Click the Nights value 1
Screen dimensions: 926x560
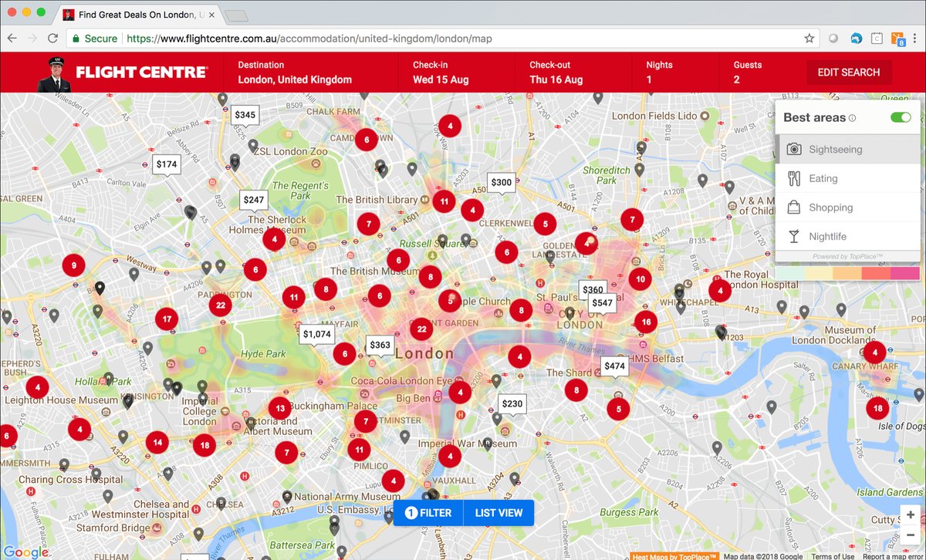click(x=649, y=79)
